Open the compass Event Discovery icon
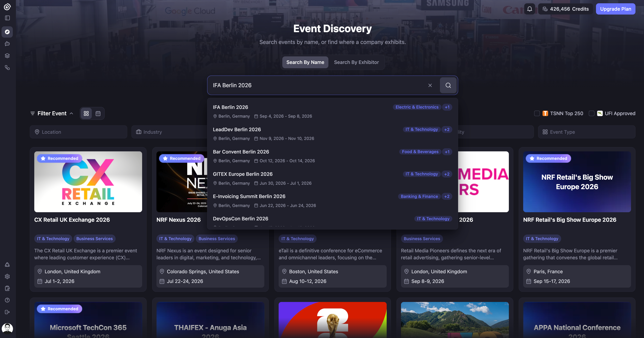Viewport: 644px width, 338px height. [7, 32]
